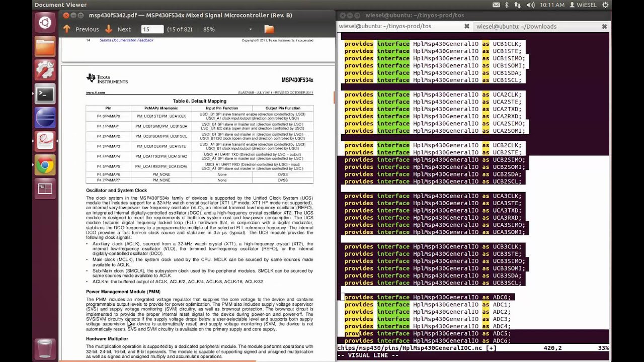Click the vim cursor position '420,2'

pos(553,348)
